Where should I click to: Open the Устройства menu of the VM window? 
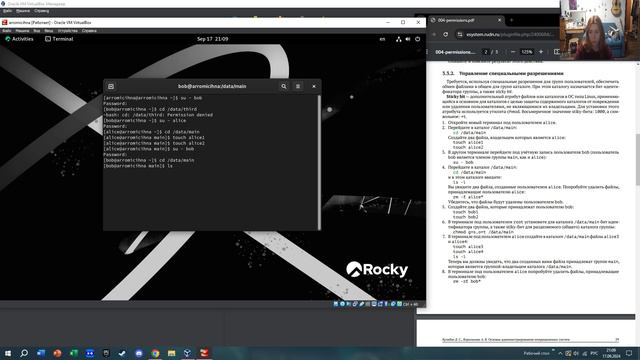pyautogui.click(x=67, y=31)
